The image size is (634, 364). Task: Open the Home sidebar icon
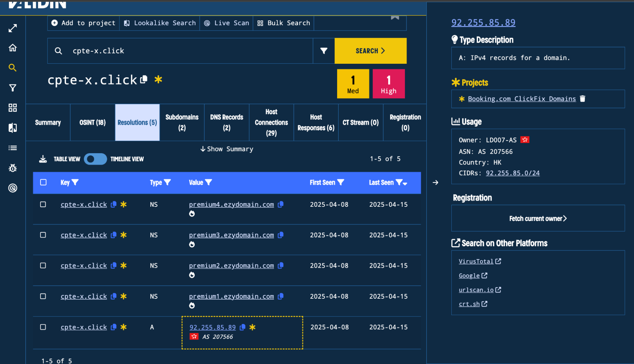tap(13, 48)
